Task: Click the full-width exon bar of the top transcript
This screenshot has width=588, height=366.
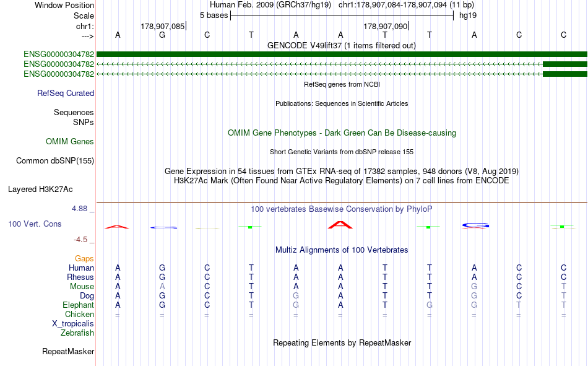Action: pos(342,54)
